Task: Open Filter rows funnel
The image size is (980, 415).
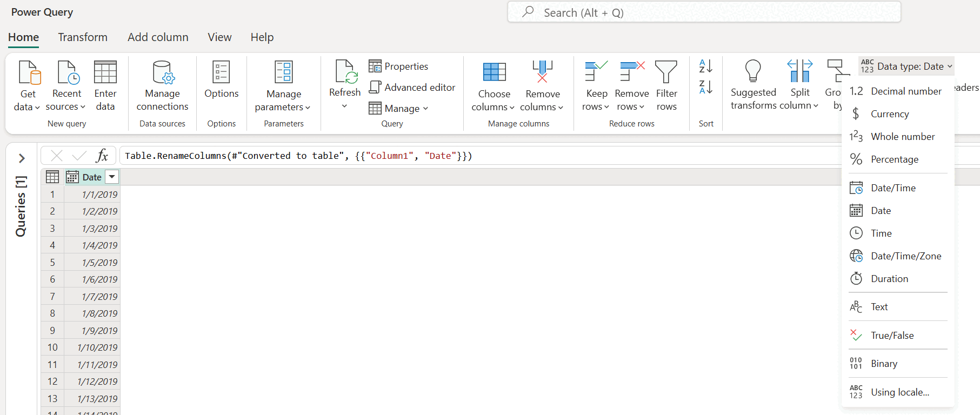Action: click(666, 72)
